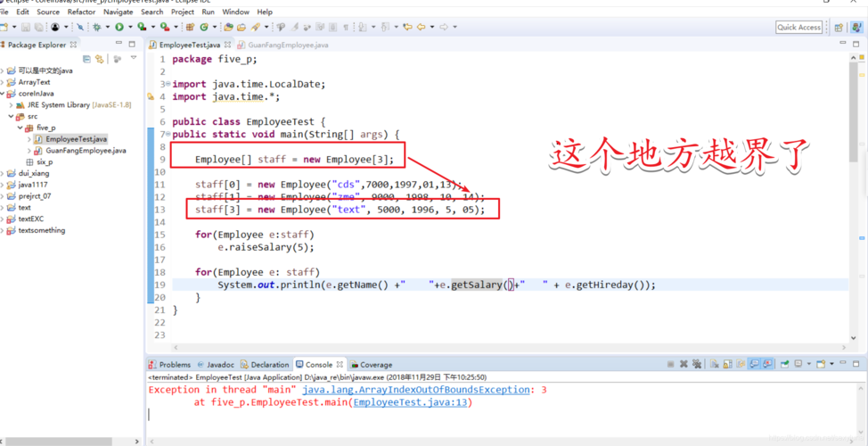Expand the JRE System Library node

[11, 104]
